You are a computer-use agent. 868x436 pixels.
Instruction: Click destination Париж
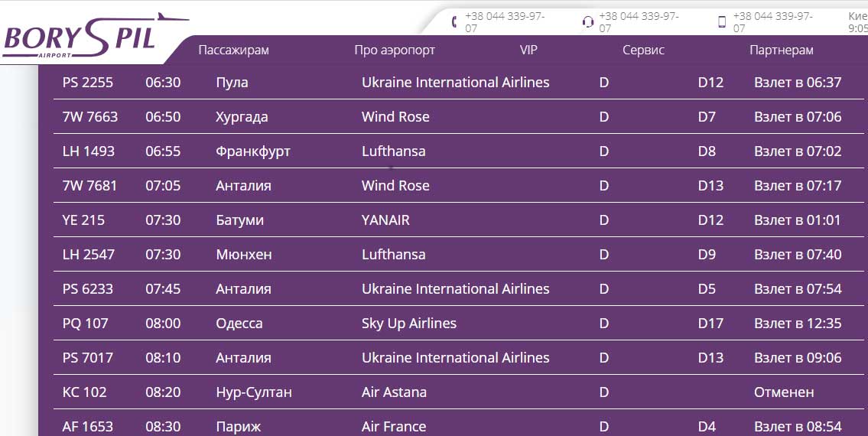(x=238, y=427)
